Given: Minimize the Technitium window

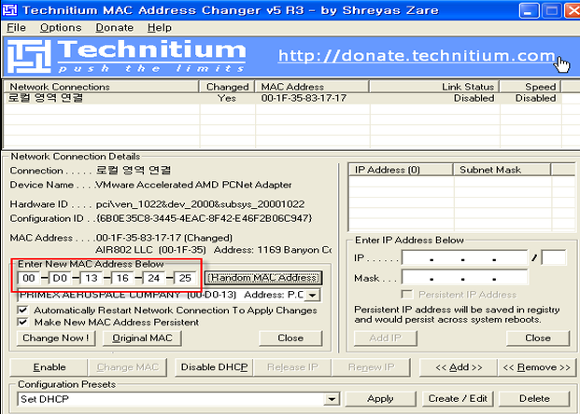Looking at the screenshot, I should (528, 10).
